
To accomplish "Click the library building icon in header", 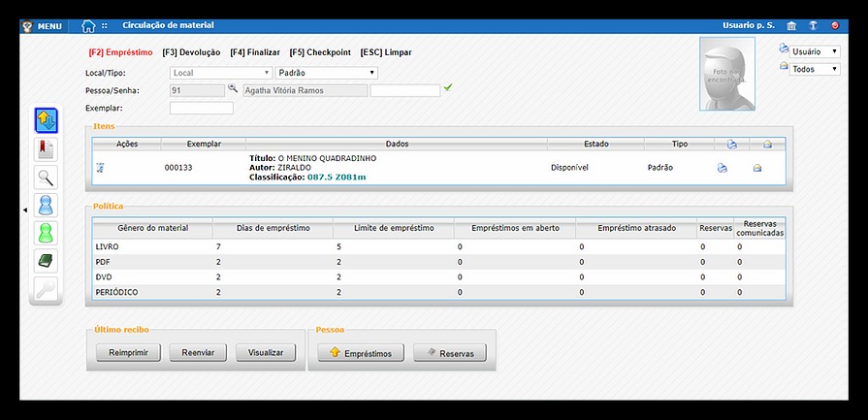I will click(x=791, y=25).
